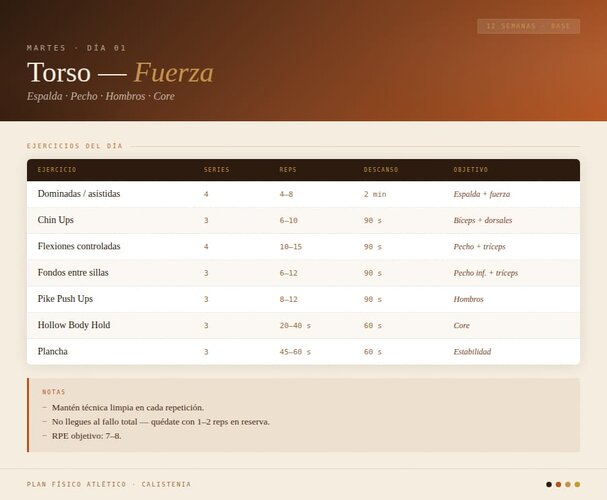Click the "6–12" reps of Fondos entre sillas
607x500 pixels.
pyautogui.click(x=288, y=273)
